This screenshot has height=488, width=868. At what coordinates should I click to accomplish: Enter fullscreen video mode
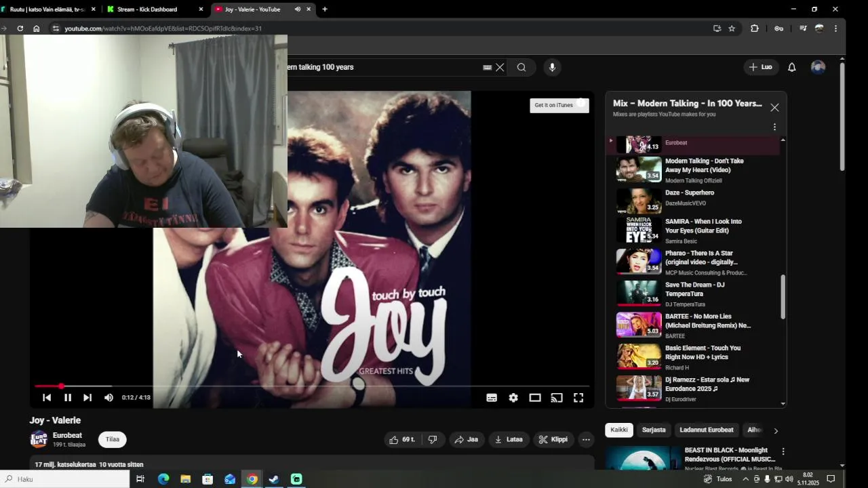click(x=578, y=398)
